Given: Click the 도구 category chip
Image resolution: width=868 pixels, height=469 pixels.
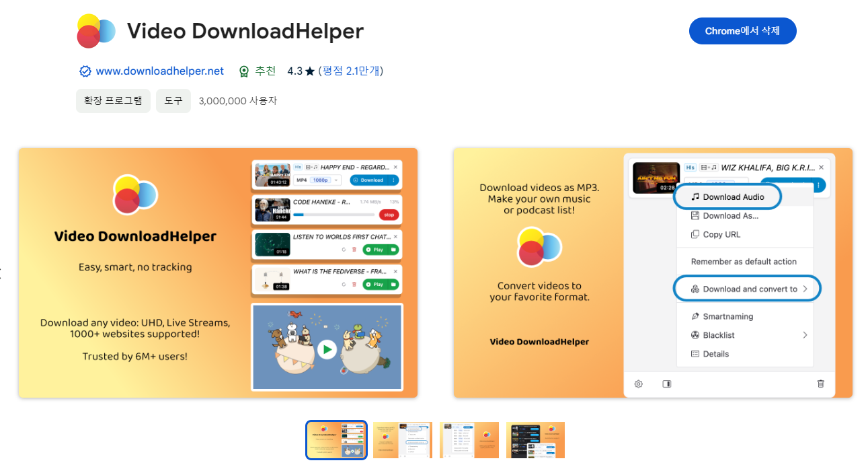Looking at the screenshot, I should pos(173,101).
